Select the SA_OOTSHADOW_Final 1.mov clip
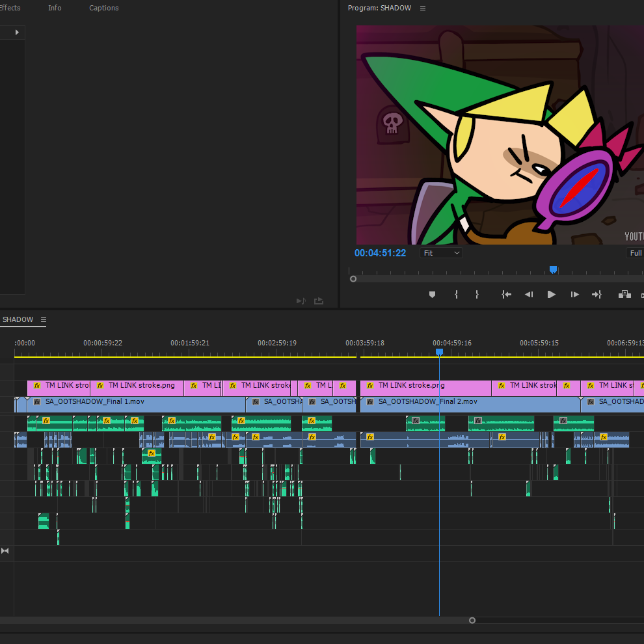This screenshot has width=644, height=644. pos(136,405)
